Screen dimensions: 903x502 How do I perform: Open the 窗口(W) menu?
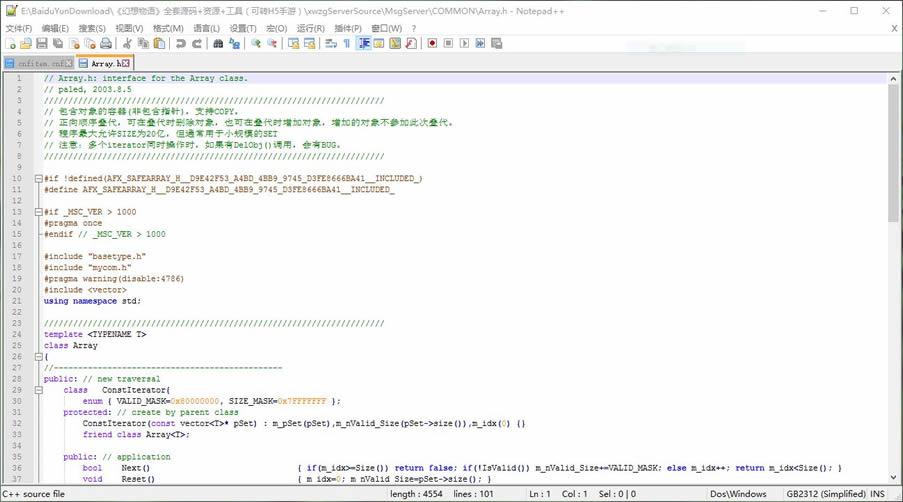pos(386,28)
